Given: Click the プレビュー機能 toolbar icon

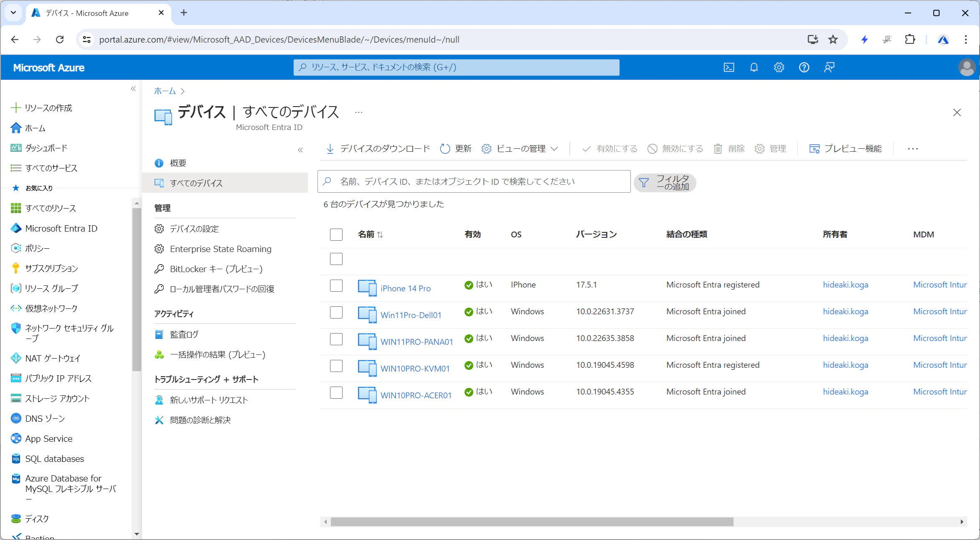Looking at the screenshot, I should (814, 149).
